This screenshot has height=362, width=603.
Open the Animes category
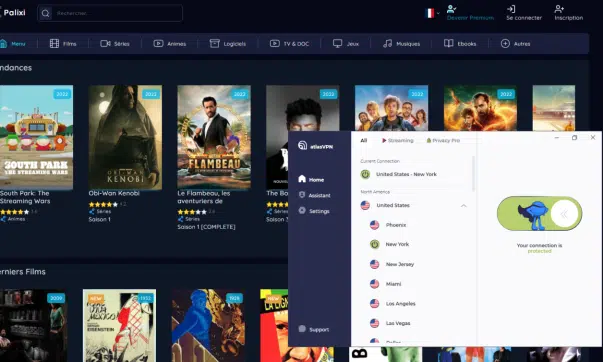pos(170,43)
